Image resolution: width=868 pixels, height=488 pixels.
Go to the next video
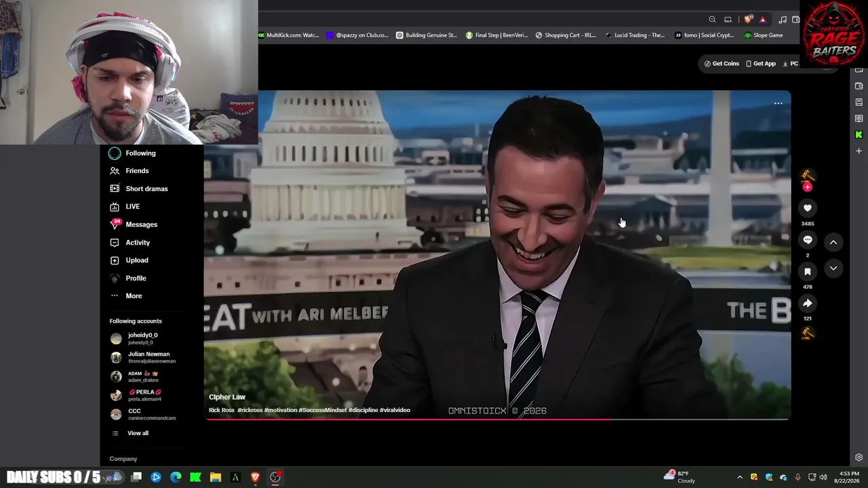point(833,268)
